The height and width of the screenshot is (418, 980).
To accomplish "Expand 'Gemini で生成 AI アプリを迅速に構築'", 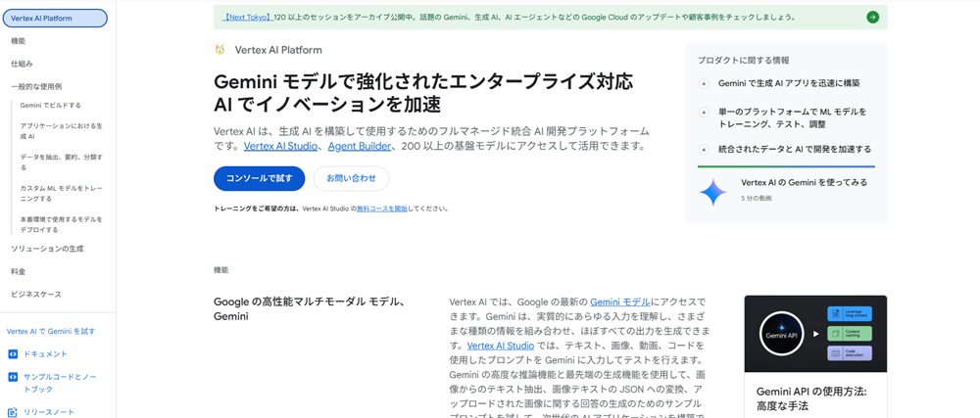I will (x=704, y=84).
